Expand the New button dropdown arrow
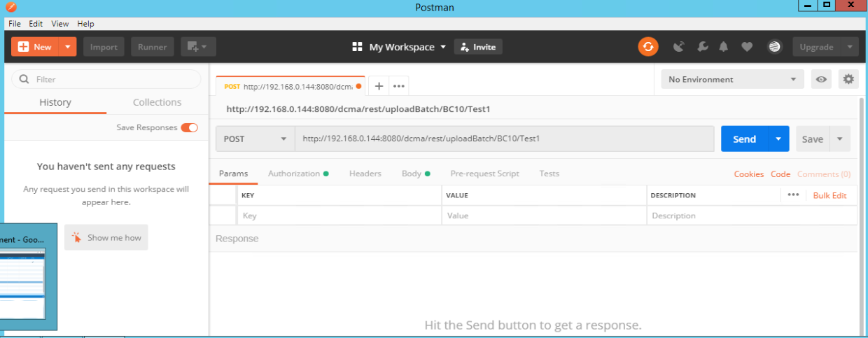The image size is (868, 338). click(67, 47)
